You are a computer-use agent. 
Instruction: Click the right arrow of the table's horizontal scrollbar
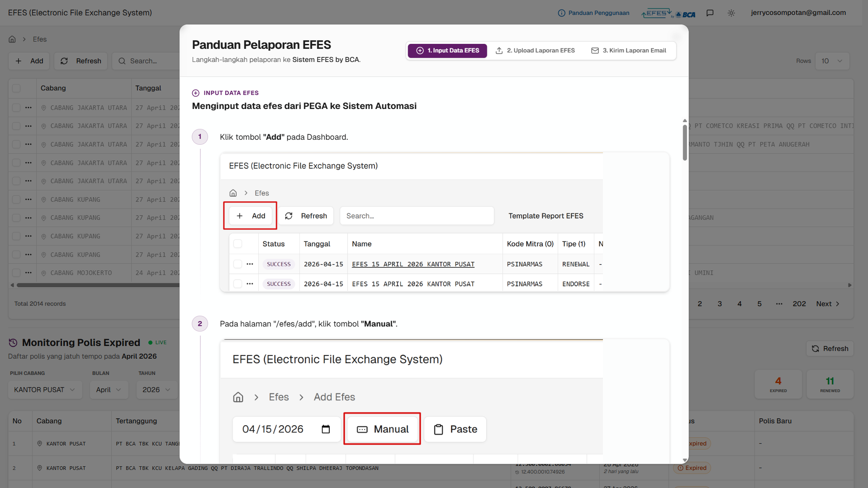point(850,285)
